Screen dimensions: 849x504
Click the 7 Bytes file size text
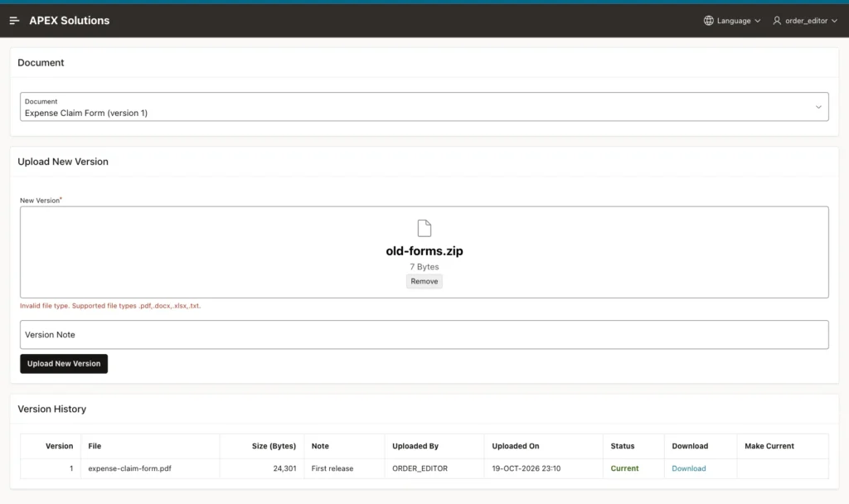424,267
